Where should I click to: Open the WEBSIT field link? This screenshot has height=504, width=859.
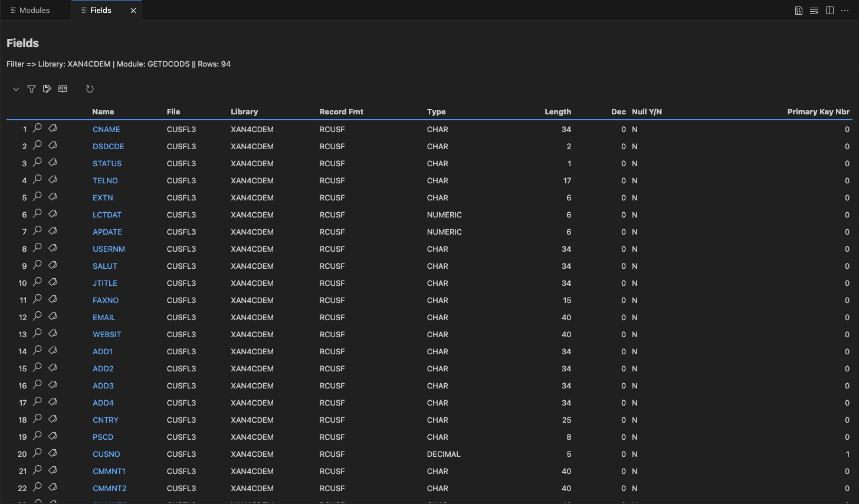point(107,334)
